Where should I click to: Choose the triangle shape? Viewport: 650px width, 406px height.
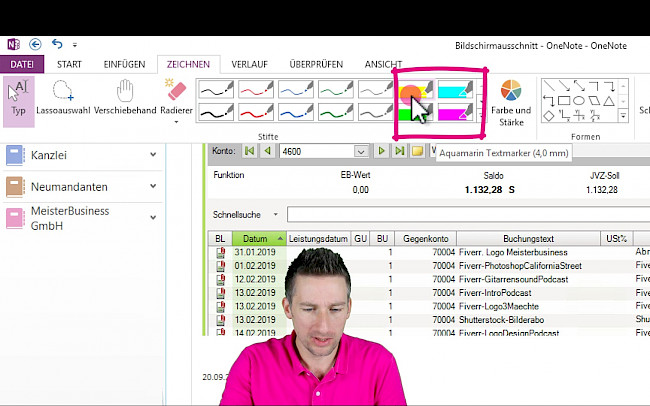[x=609, y=100]
